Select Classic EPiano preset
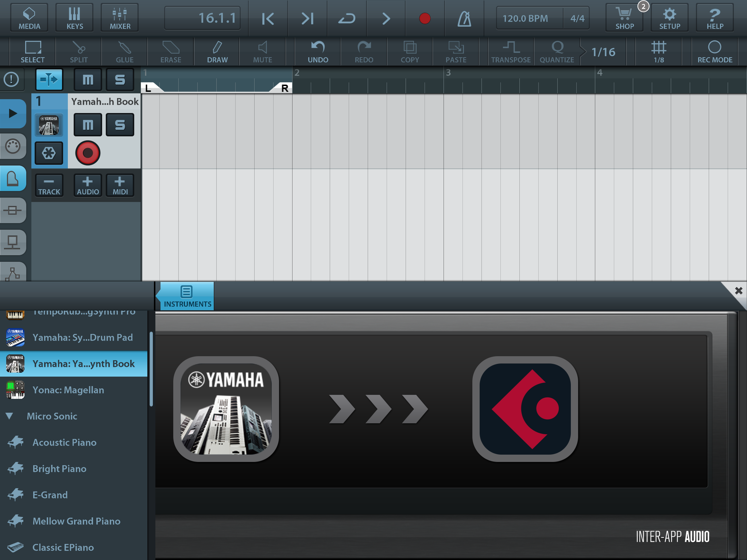Viewport: 747px width, 560px height. [74, 548]
